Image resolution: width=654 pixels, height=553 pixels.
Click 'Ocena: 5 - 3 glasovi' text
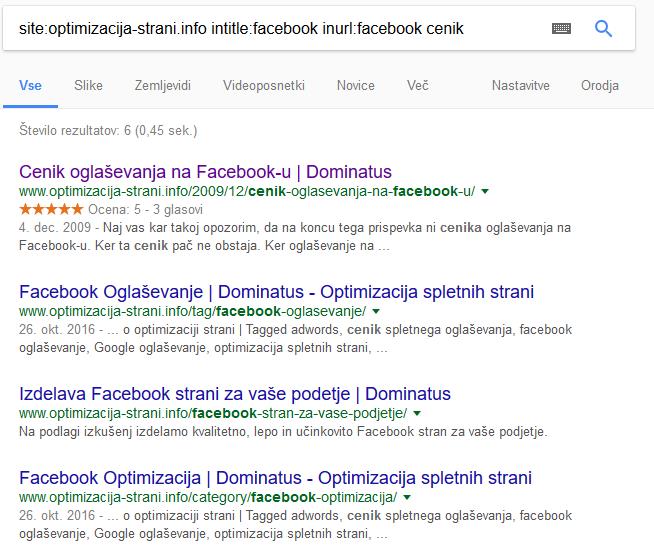coord(146,209)
